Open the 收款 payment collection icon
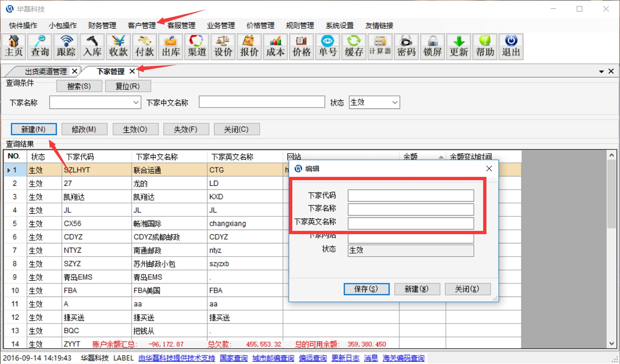Image resolution: width=620 pixels, height=364 pixels. (x=118, y=47)
